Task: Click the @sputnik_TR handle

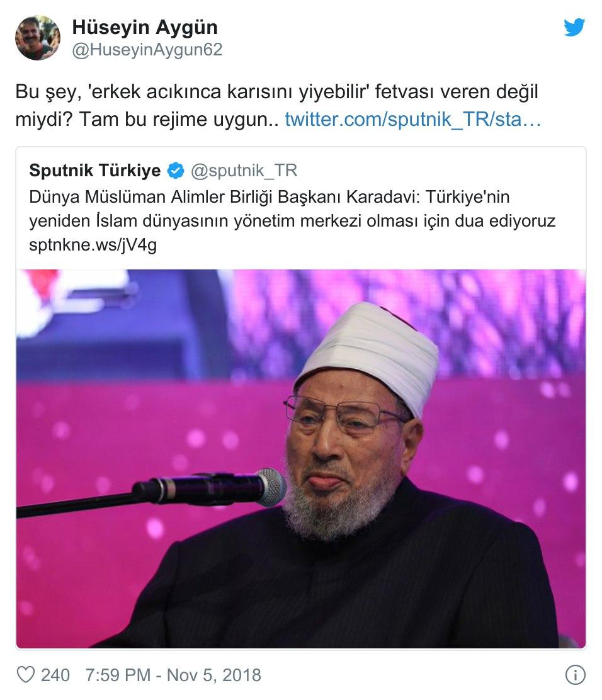Action: tap(244, 171)
